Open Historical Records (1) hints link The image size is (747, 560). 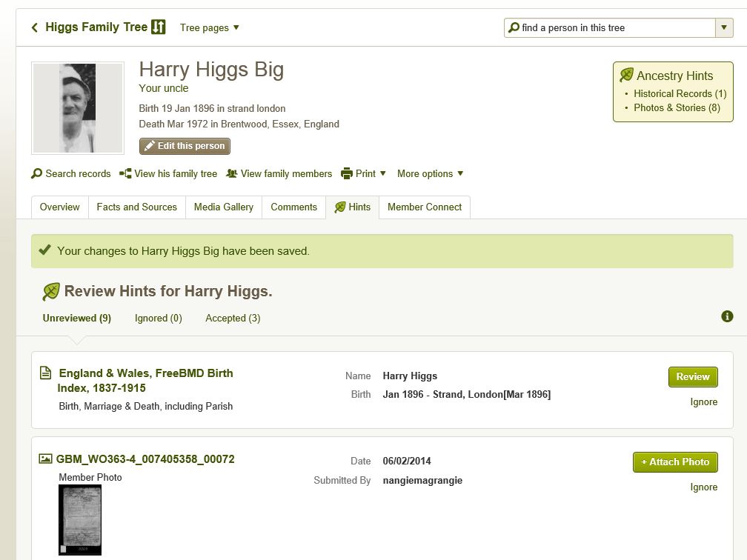click(x=680, y=93)
